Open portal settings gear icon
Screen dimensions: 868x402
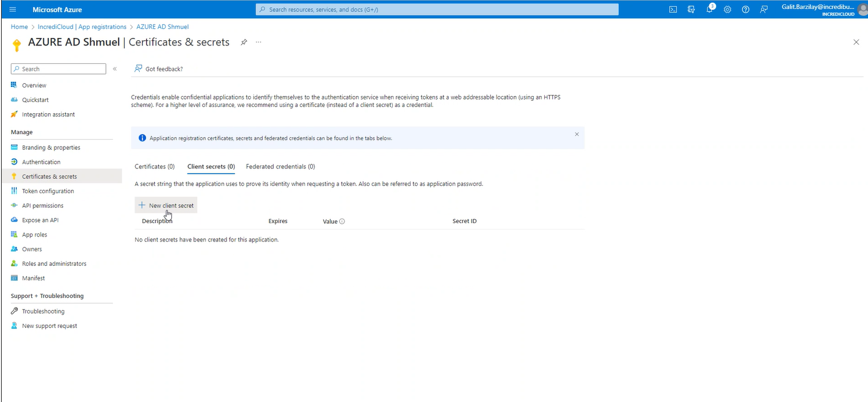(x=727, y=10)
